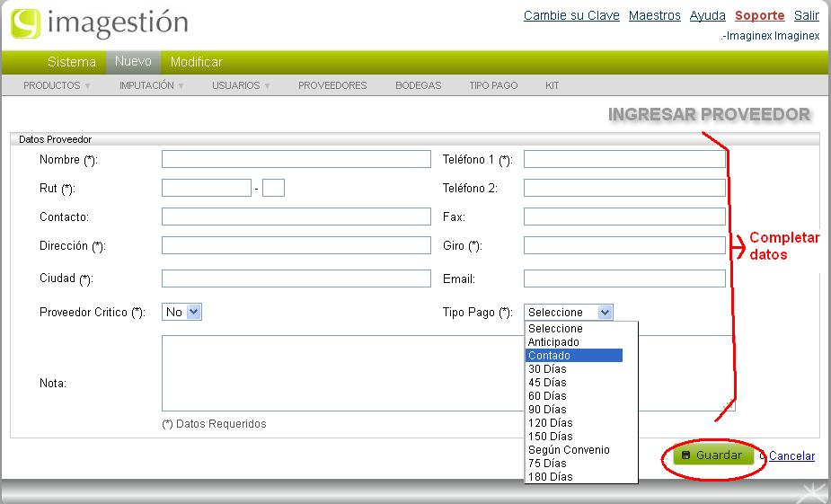
Task: Focus the Dirección input field
Action: [296, 245]
